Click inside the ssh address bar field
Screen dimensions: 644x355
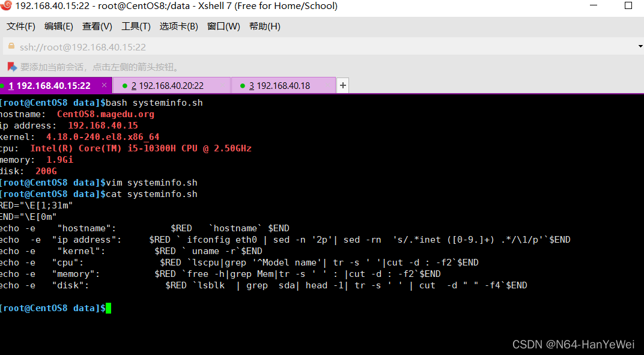(x=240, y=46)
